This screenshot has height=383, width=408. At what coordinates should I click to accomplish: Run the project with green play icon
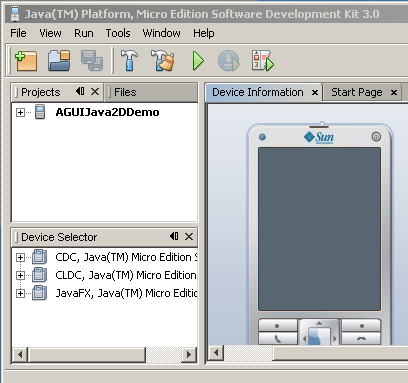click(198, 61)
